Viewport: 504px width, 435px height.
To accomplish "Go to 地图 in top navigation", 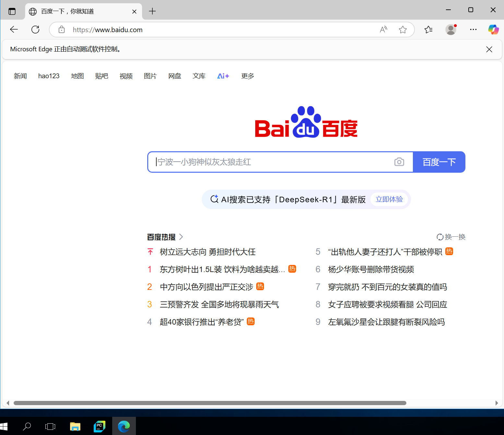I will click(77, 76).
